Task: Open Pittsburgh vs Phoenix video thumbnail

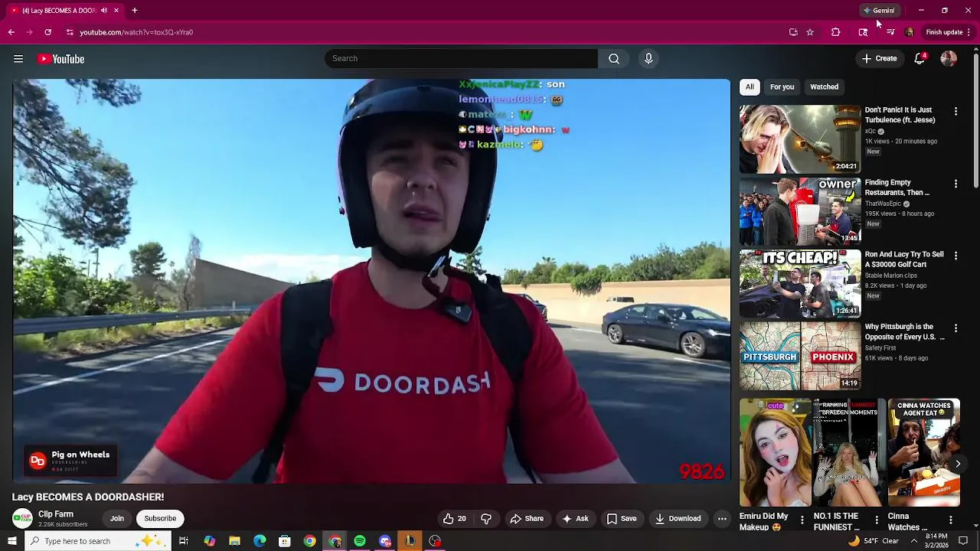Action: coord(800,356)
